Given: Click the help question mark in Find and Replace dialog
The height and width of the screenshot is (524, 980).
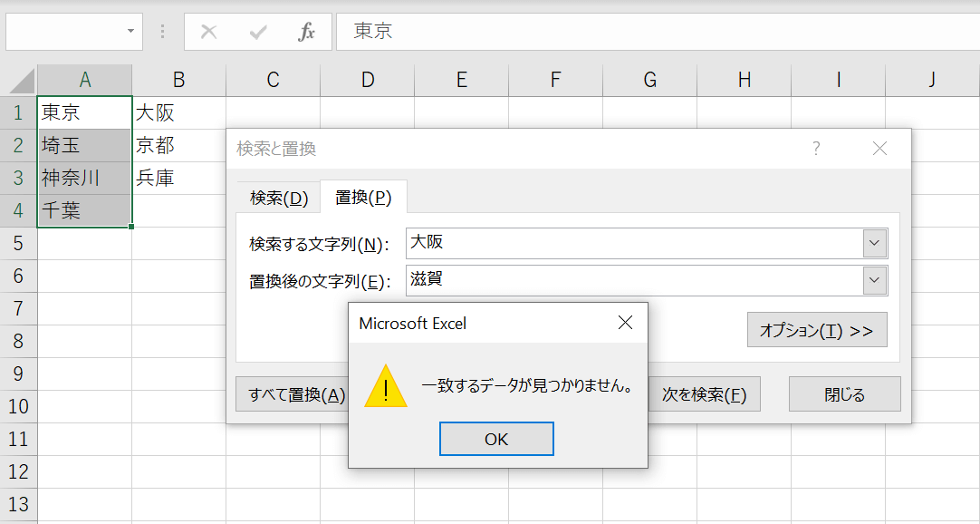Looking at the screenshot, I should pos(816,149).
